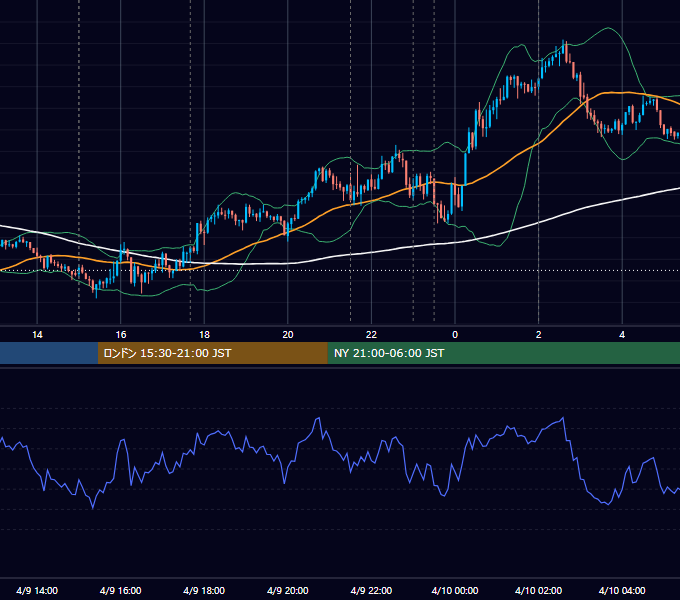Click the NY 21:00-06:00 JST session bar

tap(503, 353)
